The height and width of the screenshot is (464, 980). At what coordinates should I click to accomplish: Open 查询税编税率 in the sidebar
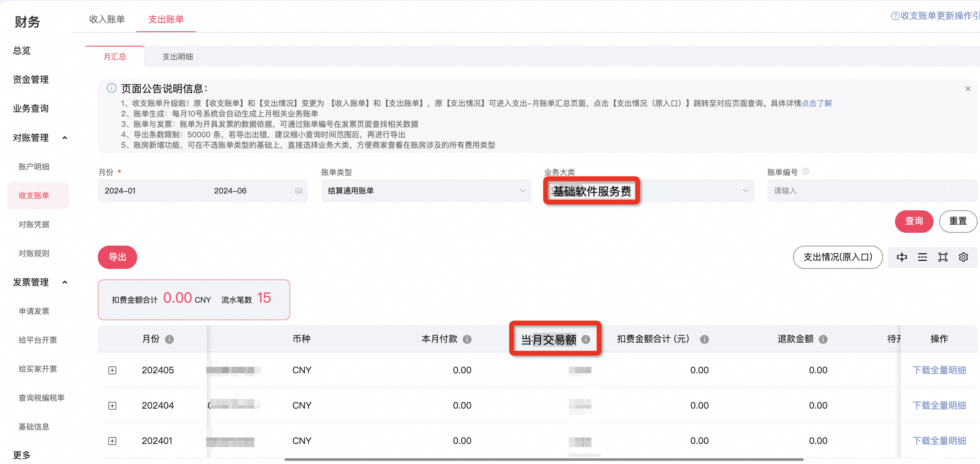click(42, 398)
